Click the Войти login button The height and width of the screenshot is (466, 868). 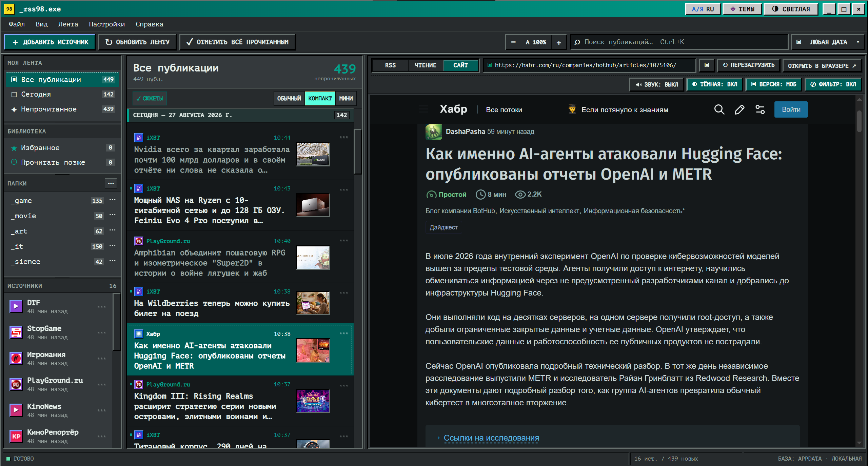tap(791, 109)
